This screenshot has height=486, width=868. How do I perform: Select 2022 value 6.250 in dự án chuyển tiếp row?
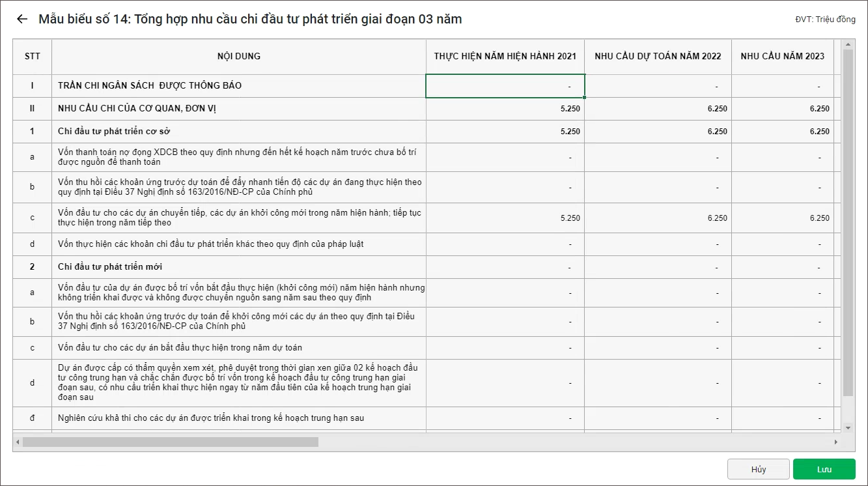(658, 218)
